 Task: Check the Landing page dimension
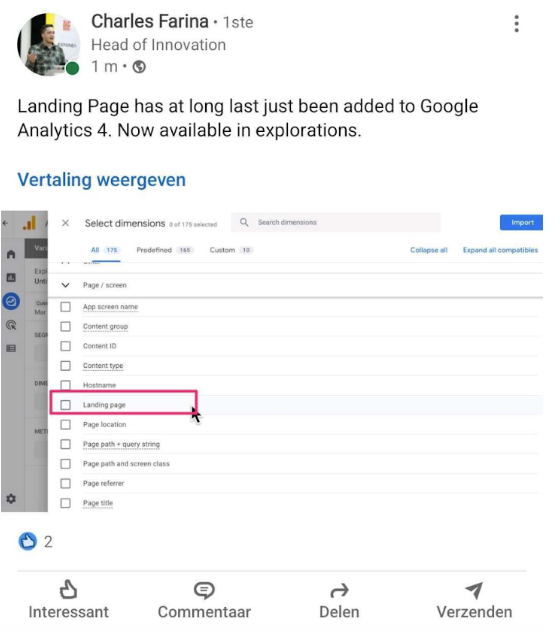(x=65, y=405)
